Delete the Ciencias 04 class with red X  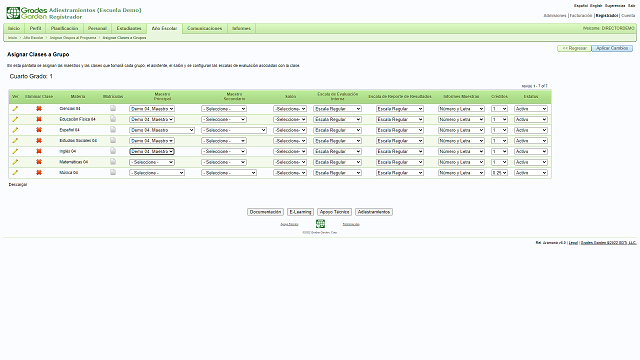tap(39, 109)
